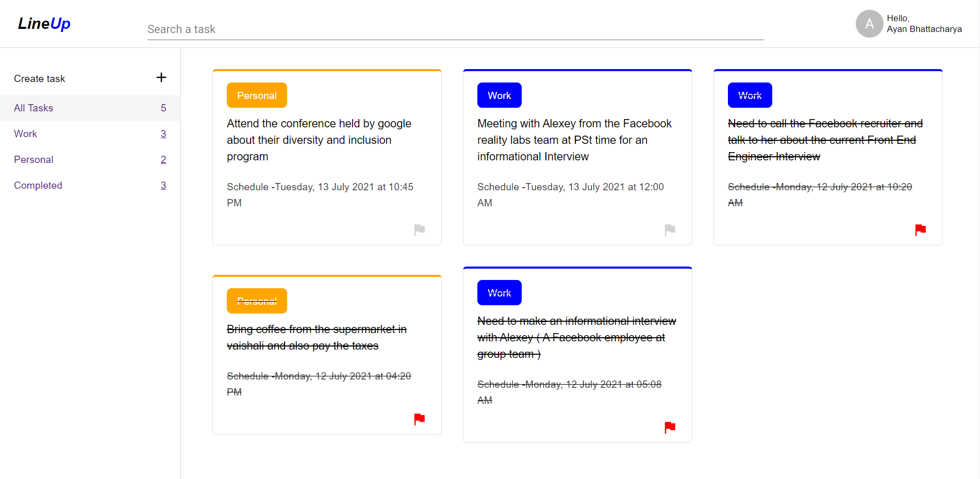Click All Tasks count 5

(163, 108)
